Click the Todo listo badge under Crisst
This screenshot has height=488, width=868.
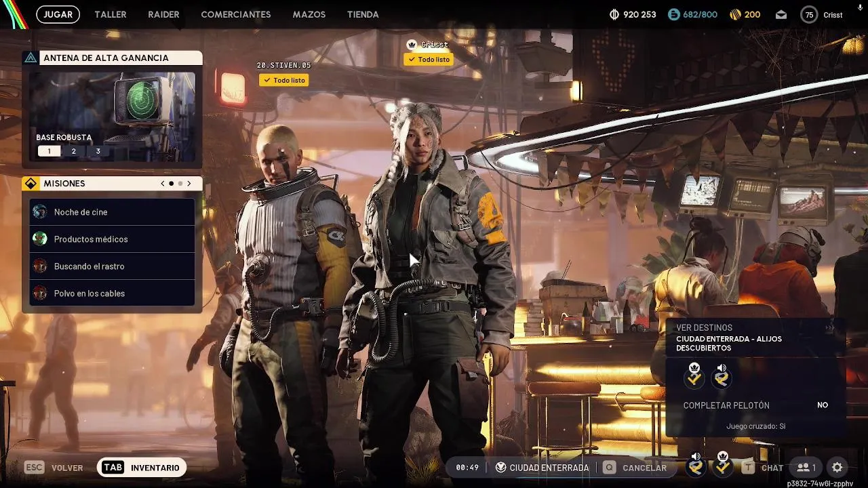coord(428,60)
